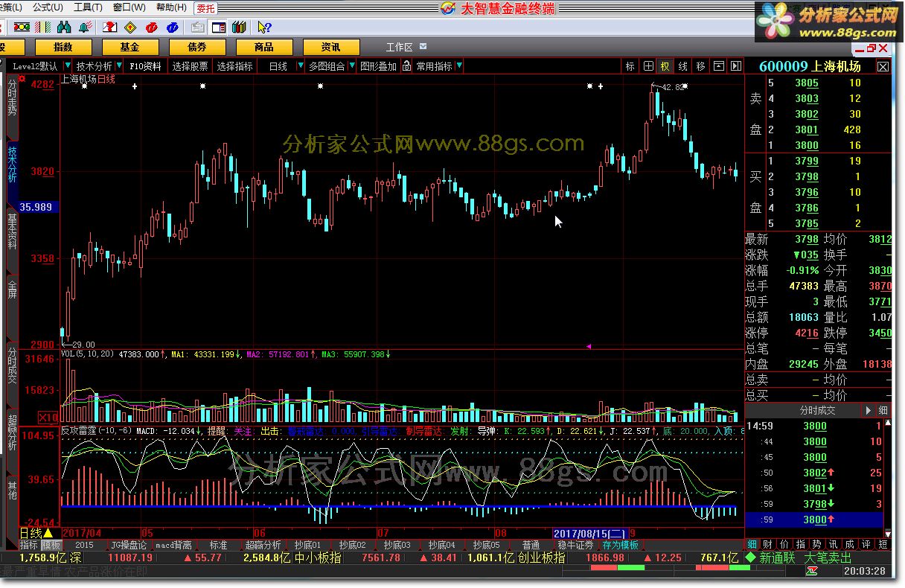
Task: Click the gray notepad toolbar icon
Action: 198,28
